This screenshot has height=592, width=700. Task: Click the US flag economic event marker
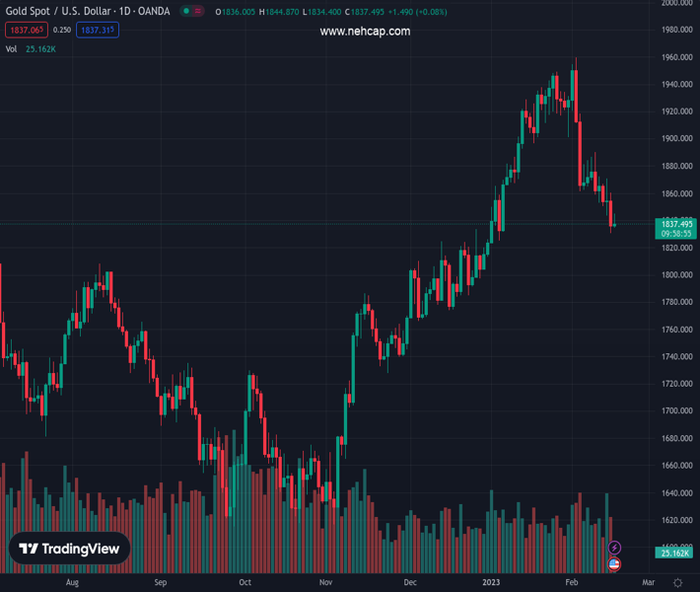(x=615, y=564)
